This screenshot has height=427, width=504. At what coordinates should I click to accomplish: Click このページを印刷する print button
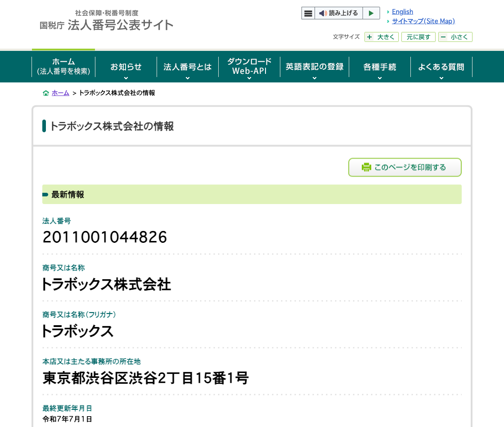405,167
